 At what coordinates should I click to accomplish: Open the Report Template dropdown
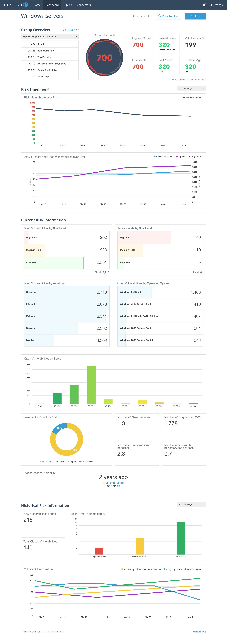point(50,36)
